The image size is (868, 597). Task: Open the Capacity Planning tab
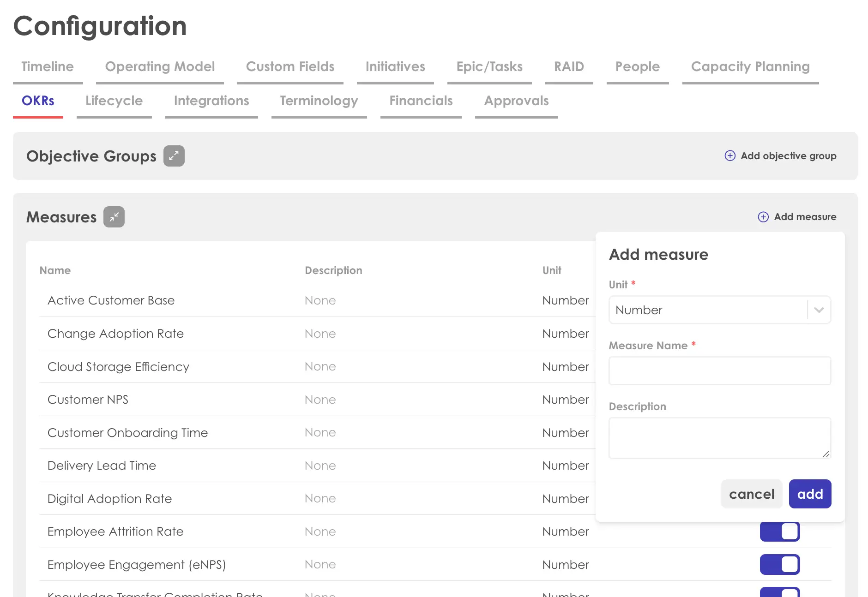(x=750, y=67)
